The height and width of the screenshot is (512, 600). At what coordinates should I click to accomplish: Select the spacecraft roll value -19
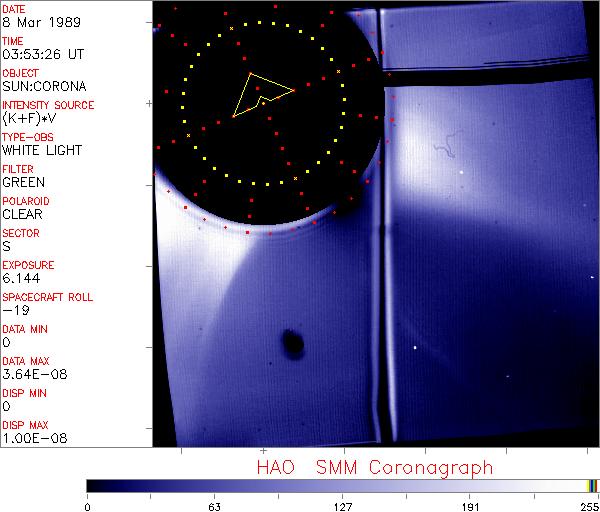14,310
